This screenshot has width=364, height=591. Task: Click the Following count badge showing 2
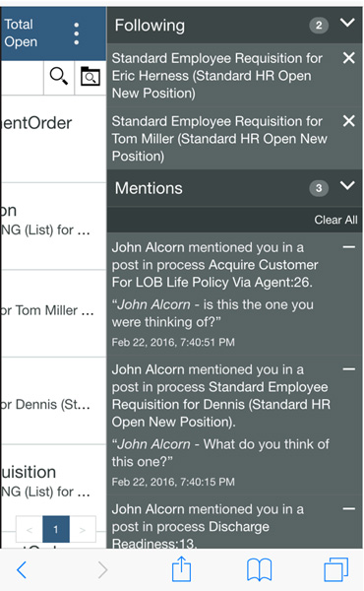319,26
